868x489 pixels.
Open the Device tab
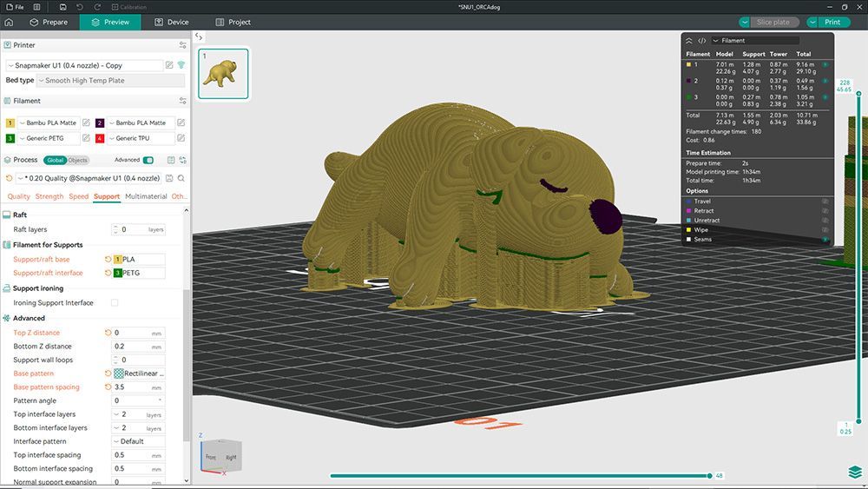point(172,23)
